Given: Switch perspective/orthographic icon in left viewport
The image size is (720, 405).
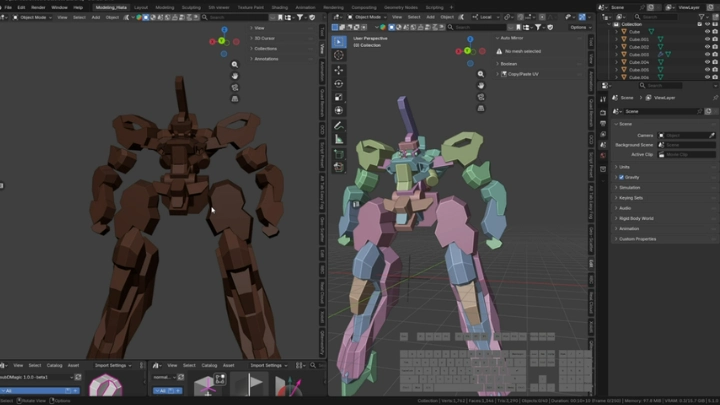Looking at the screenshot, I should point(235,99).
